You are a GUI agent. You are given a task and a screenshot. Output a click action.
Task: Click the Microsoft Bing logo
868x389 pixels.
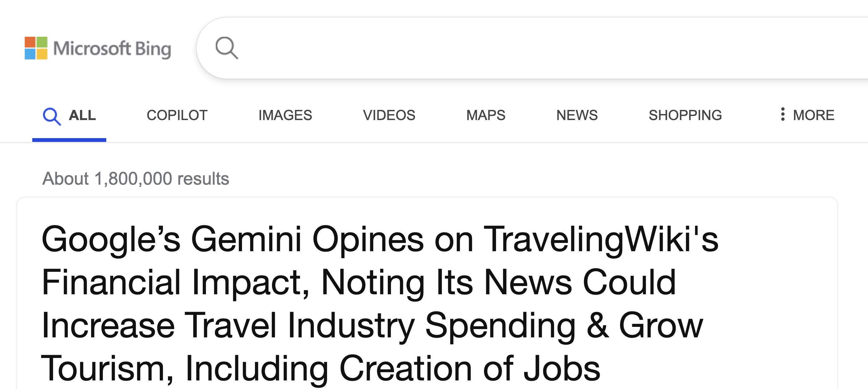tap(98, 48)
